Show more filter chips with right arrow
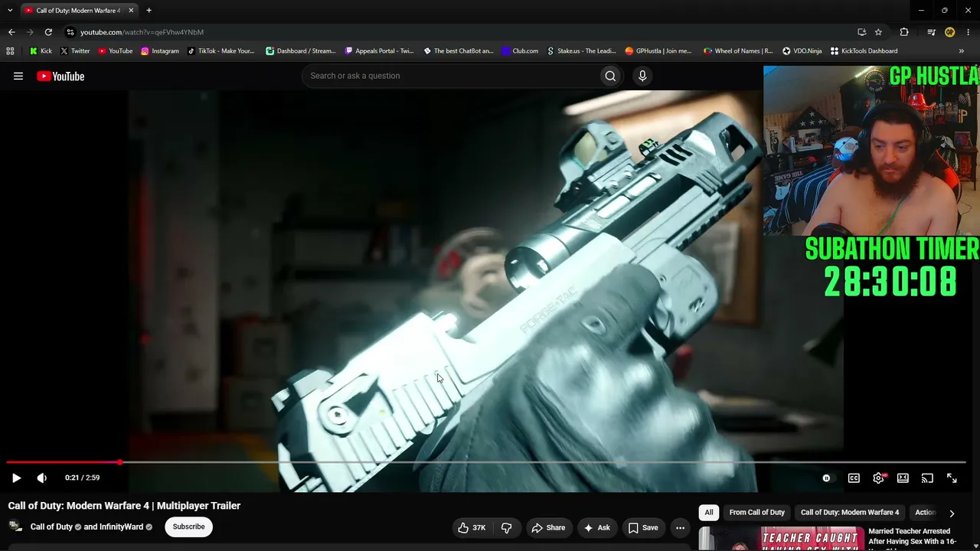Image resolution: width=980 pixels, height=551 pixels. (x=952, y=513)
